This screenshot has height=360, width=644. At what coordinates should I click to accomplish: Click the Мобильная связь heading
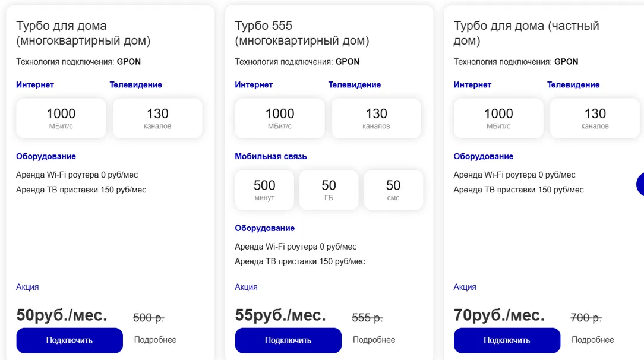point(271,156)
